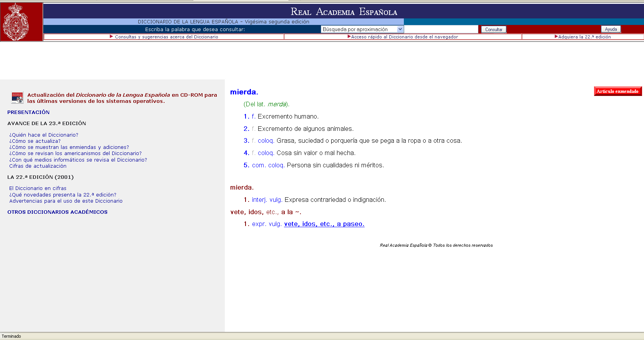Click the blue mierda headword

click(244, 92)
